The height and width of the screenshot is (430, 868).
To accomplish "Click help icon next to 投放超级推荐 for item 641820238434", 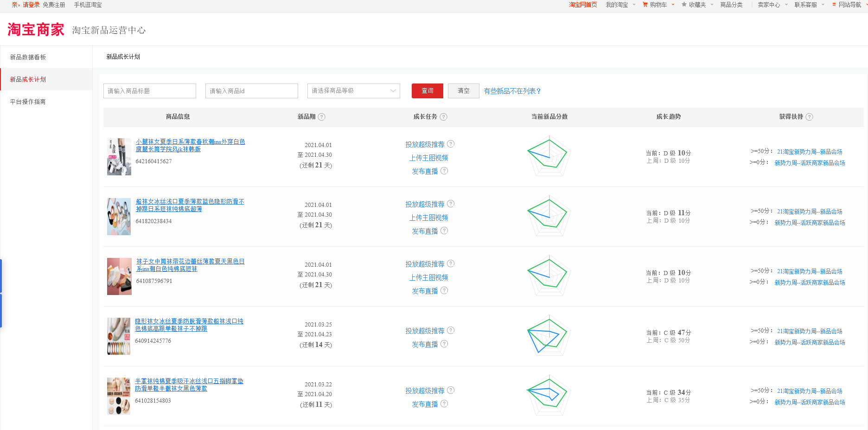I will pos(451,204).
